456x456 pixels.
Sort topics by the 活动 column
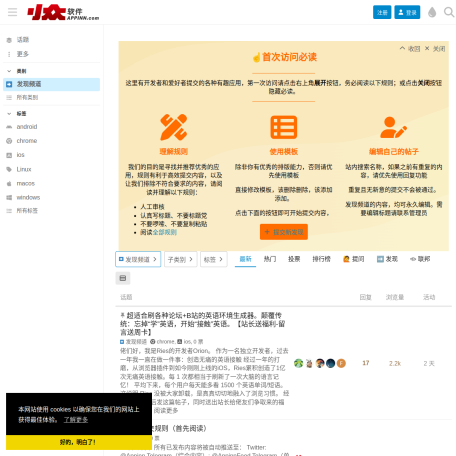[429, 297]
